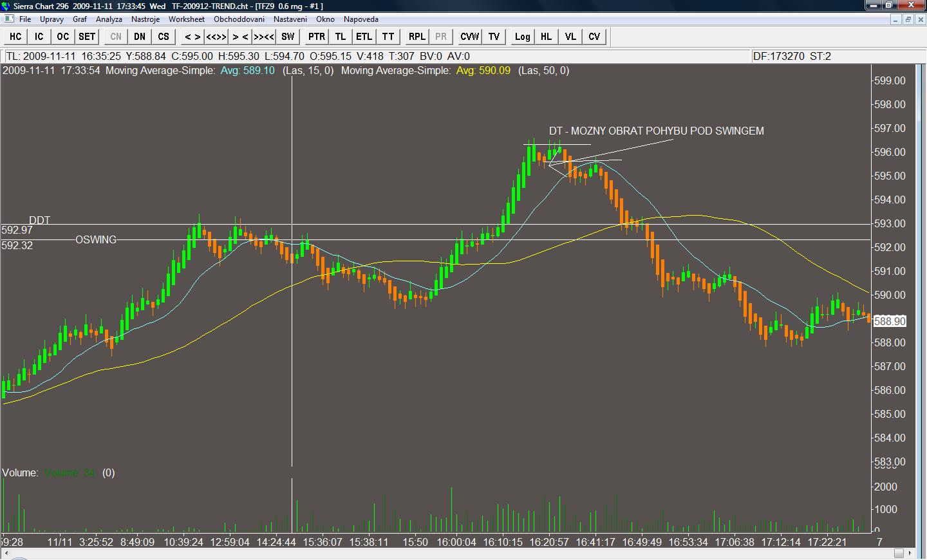Image resolution: width=927 pixels, height=560 pixels.
Task: Compress bar spacing with > < button
Action: point(240,37)
